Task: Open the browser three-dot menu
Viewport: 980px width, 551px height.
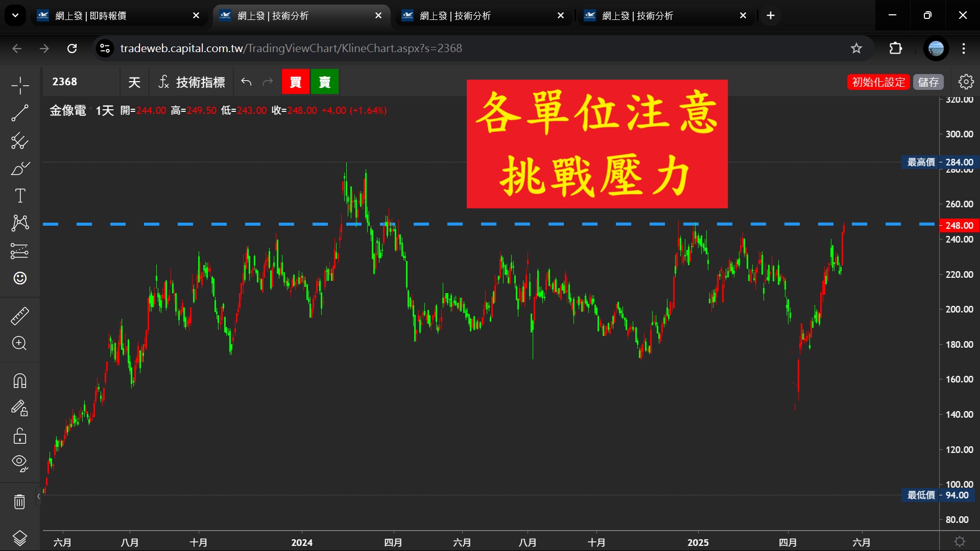Action: pyautogui.click(x=964, y=48)
